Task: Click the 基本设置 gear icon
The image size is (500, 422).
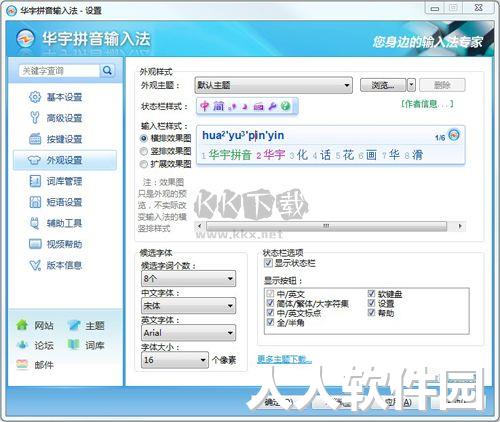Action: (35, 97)
